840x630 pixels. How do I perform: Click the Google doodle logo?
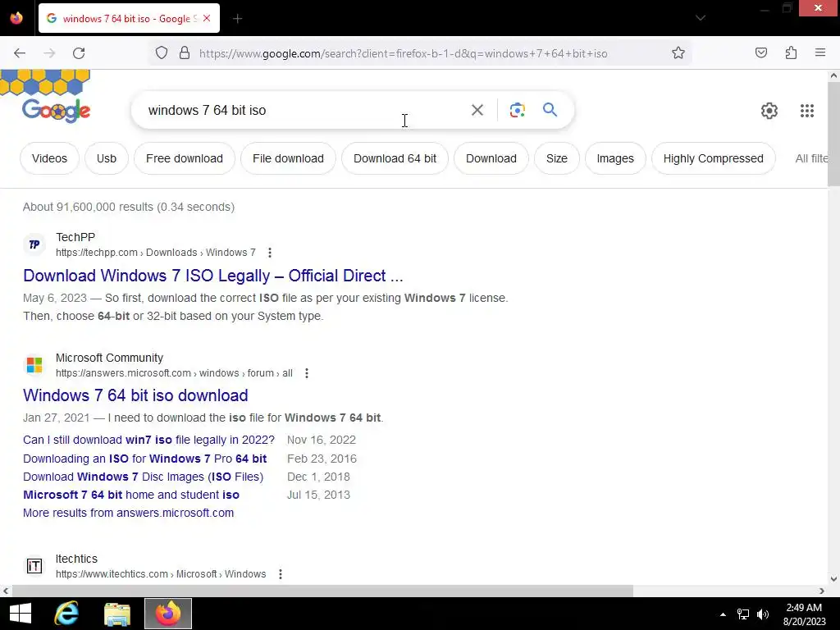point(56,111)
